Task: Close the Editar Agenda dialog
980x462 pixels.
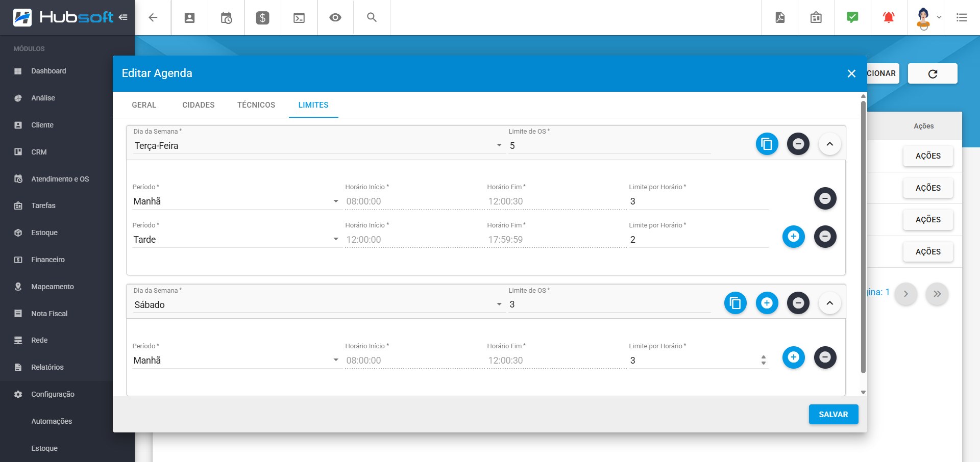Action: click(x=851, y=73)
